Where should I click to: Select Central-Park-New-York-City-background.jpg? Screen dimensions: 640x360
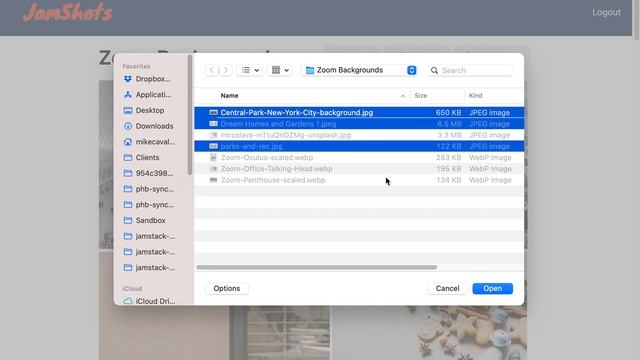tap(359, 113)
